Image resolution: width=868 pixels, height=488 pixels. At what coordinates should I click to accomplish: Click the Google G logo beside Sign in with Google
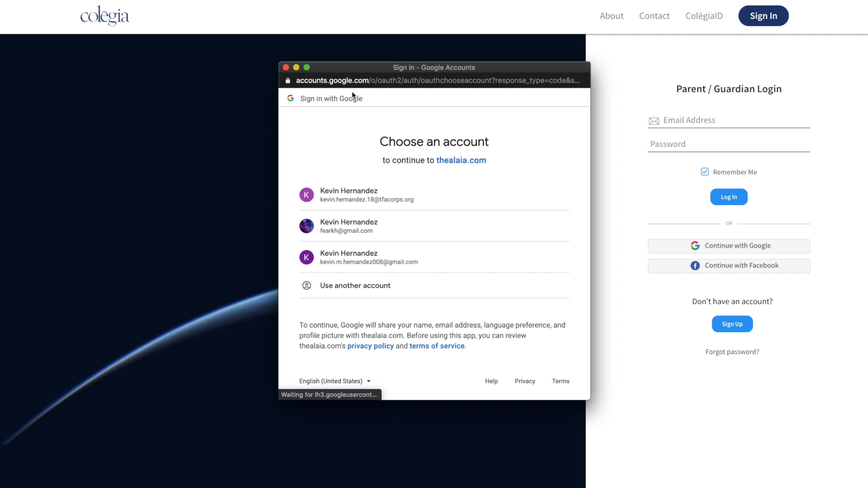[290, 98]
